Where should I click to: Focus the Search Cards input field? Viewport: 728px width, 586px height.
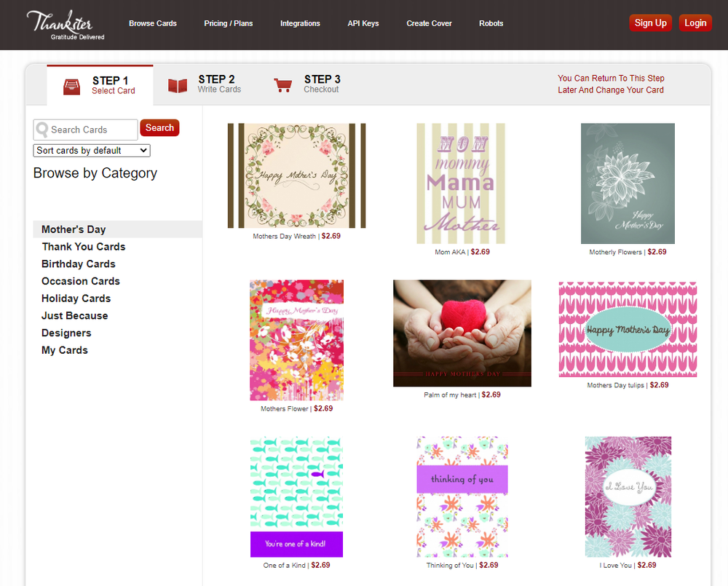tap(85, 130)
